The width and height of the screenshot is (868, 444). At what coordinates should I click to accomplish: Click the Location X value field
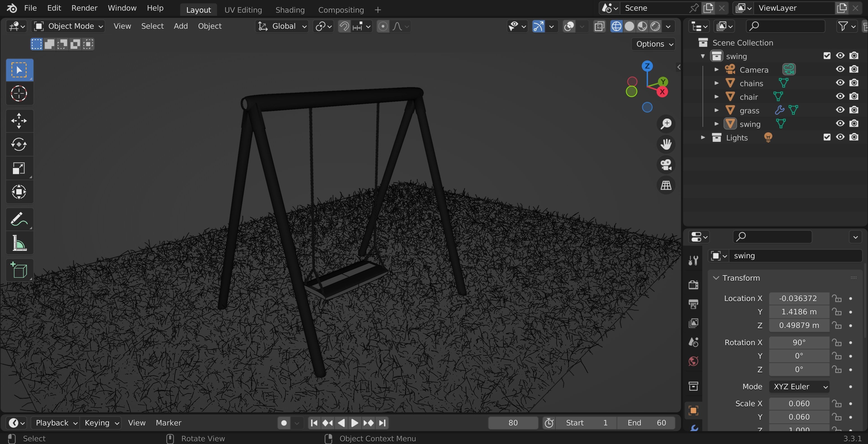[x=799, y=298]
